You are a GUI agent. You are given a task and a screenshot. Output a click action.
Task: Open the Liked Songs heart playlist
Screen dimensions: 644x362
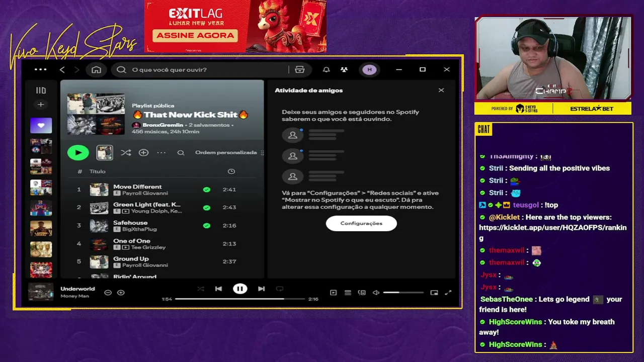41,125
